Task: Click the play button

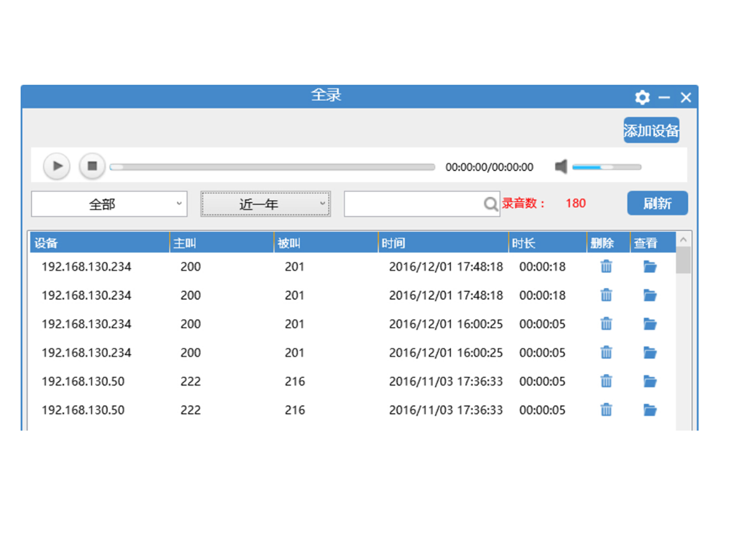Action: [x=57, y=166]
